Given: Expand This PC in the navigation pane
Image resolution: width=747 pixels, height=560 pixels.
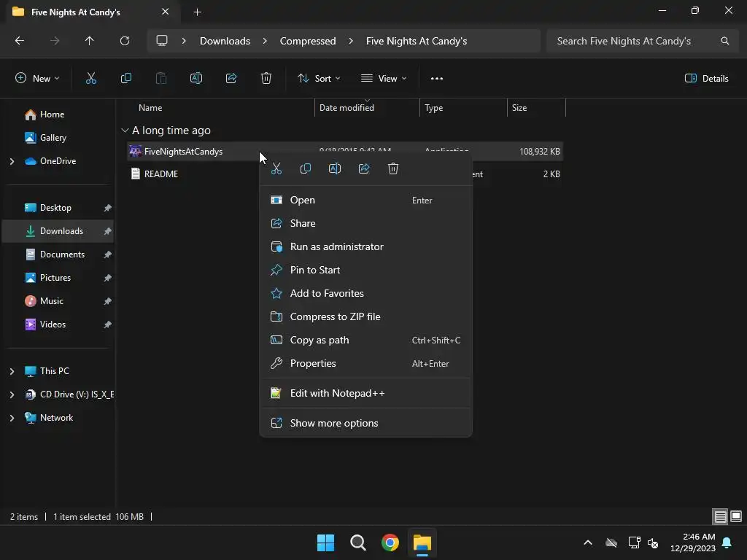Looking at the screenshot, I should click(x=12, y=371).
